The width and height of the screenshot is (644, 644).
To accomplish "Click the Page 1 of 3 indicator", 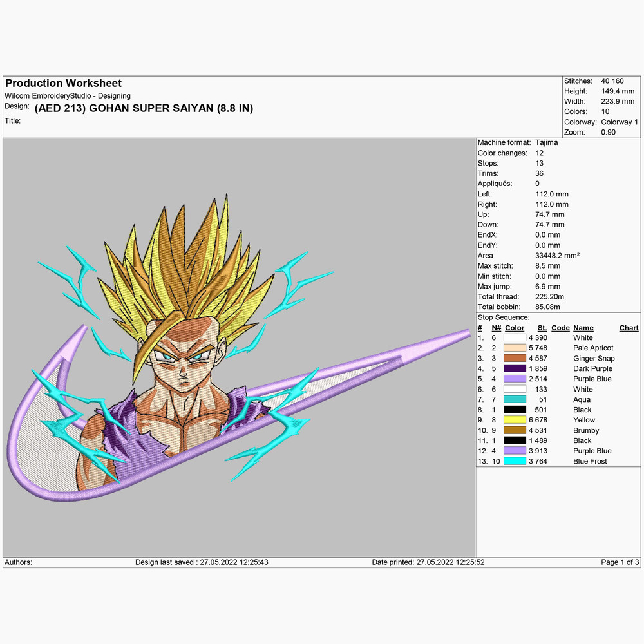I will [620, 562].
